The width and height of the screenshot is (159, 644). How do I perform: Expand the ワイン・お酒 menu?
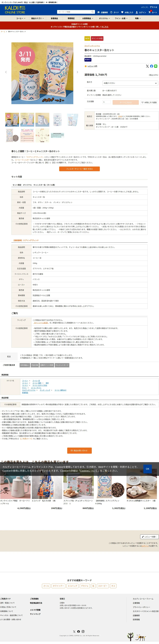(121, 19)
